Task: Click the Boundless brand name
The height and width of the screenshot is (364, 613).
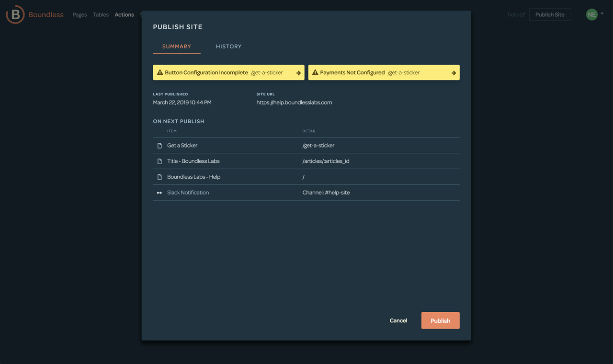Action: click(x=46, y=14)
